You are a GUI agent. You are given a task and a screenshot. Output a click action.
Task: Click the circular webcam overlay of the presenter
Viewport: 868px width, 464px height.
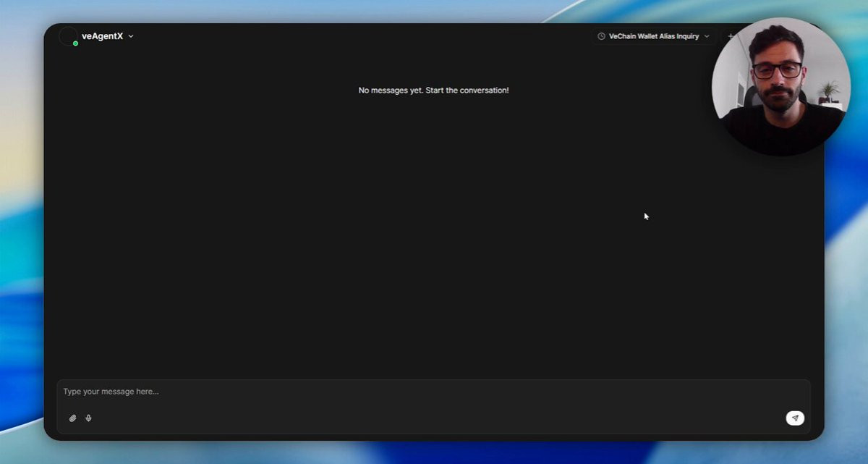click(780, 86)
